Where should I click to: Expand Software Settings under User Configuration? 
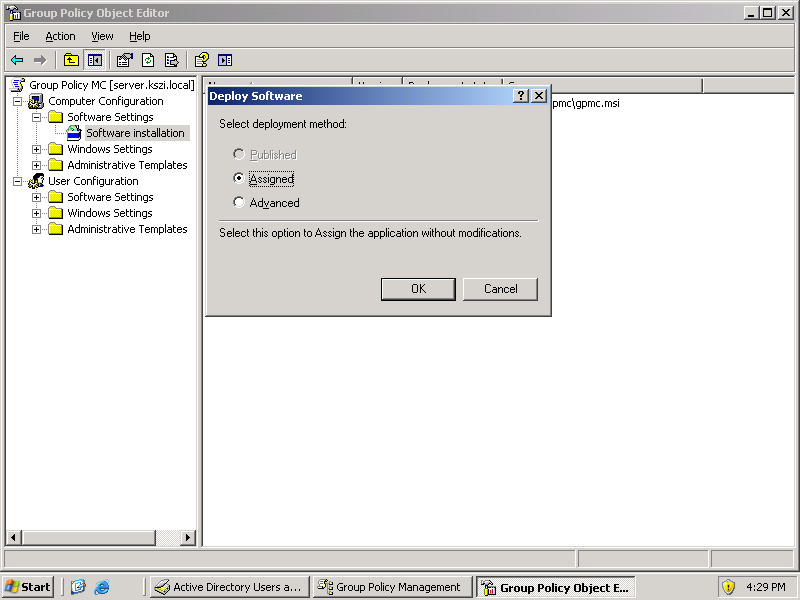tap(36, 197)
